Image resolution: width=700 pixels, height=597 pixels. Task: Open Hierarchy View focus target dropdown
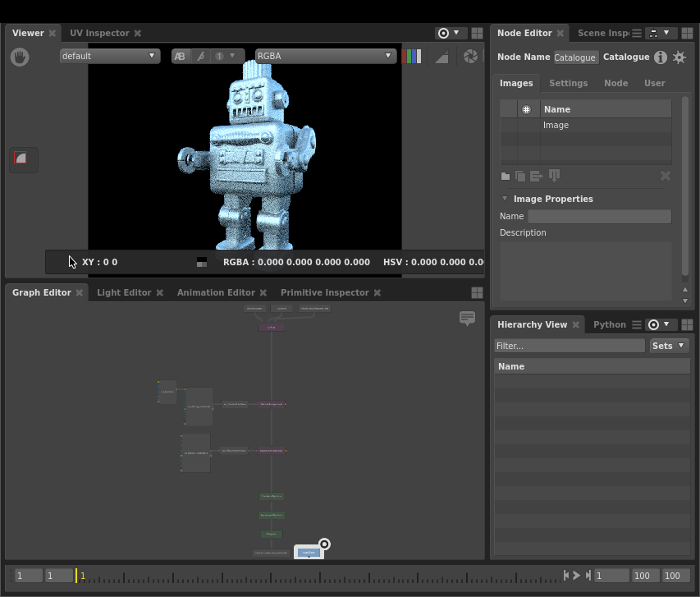tap(661, 325)
